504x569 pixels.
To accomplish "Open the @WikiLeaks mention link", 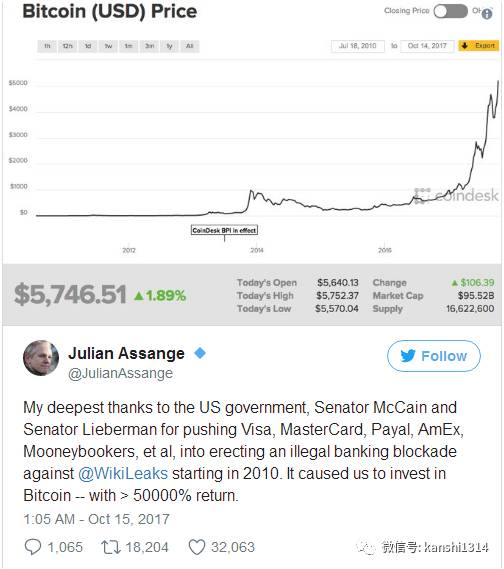I will [x=123, y=474].
